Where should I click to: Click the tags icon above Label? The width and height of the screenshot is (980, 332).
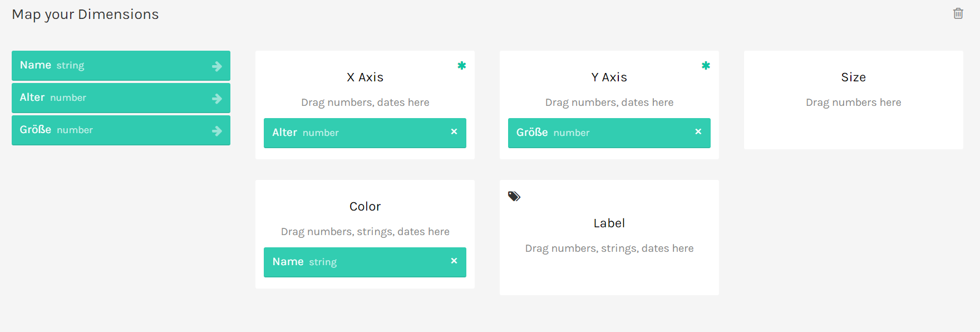(514, 196)
